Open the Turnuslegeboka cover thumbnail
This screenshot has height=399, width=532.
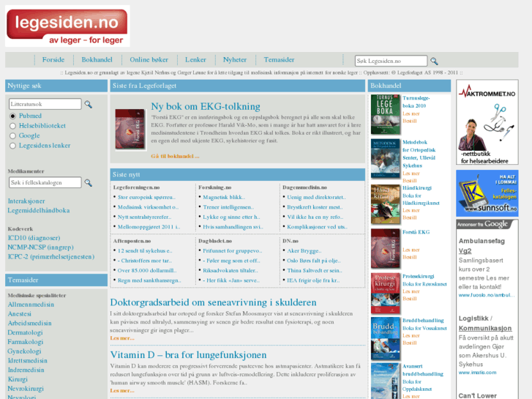point(386,114)
